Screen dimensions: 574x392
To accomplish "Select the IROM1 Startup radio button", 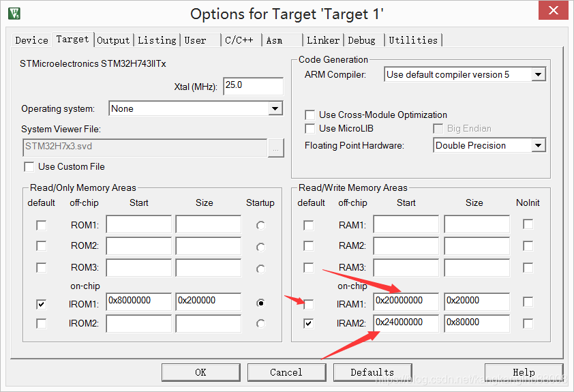I will point(260,303).
